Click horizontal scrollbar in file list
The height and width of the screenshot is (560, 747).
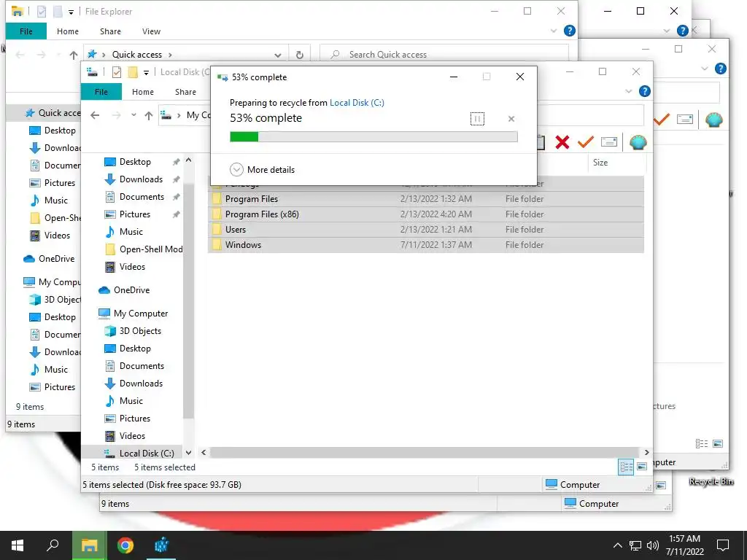click(424, 452)
